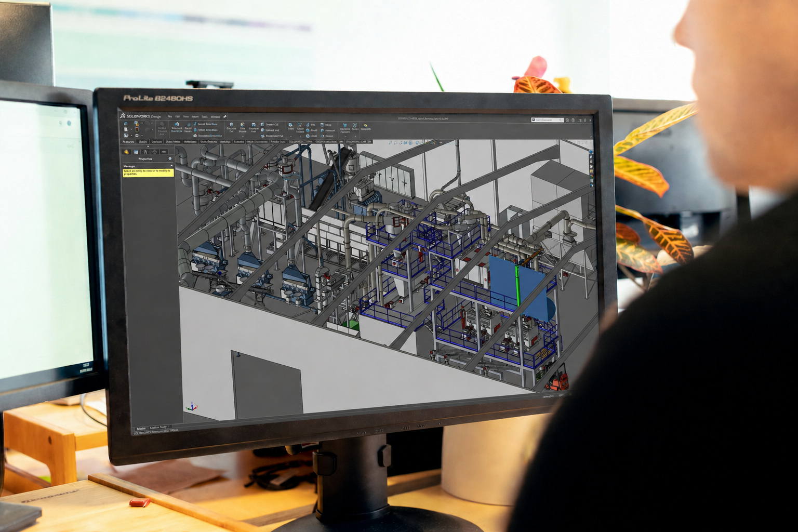
Task: Collapse the Message section chevron
Action: point(171,166)
